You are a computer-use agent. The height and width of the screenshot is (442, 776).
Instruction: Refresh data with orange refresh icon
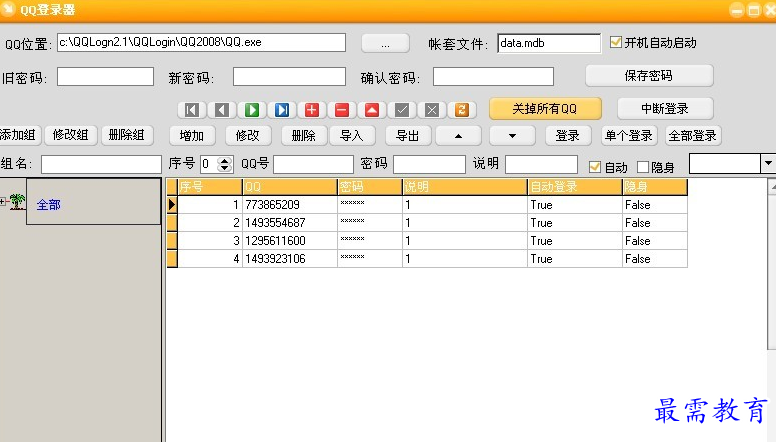pyautogui.click(x=462, y=109)
